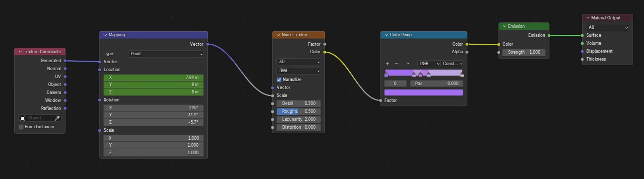Collapse the Noise Texture node

click(x=278, y=35)
